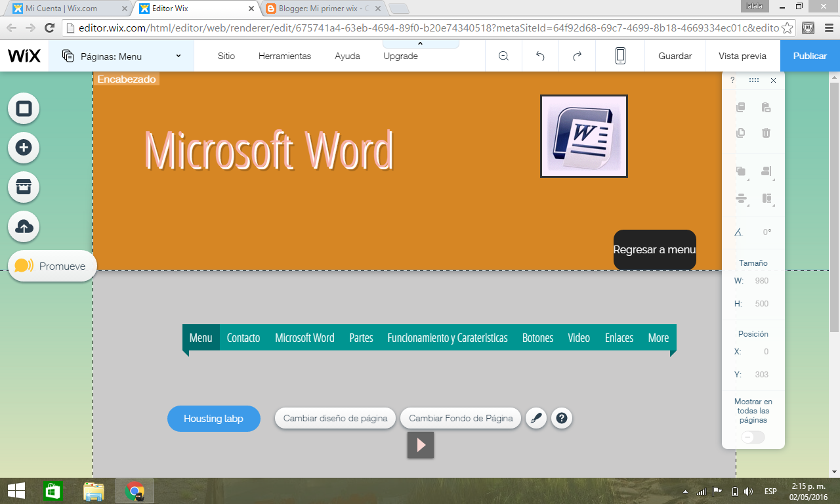
Task: Select the Regresar a menu button
Action: pos(655,249)
